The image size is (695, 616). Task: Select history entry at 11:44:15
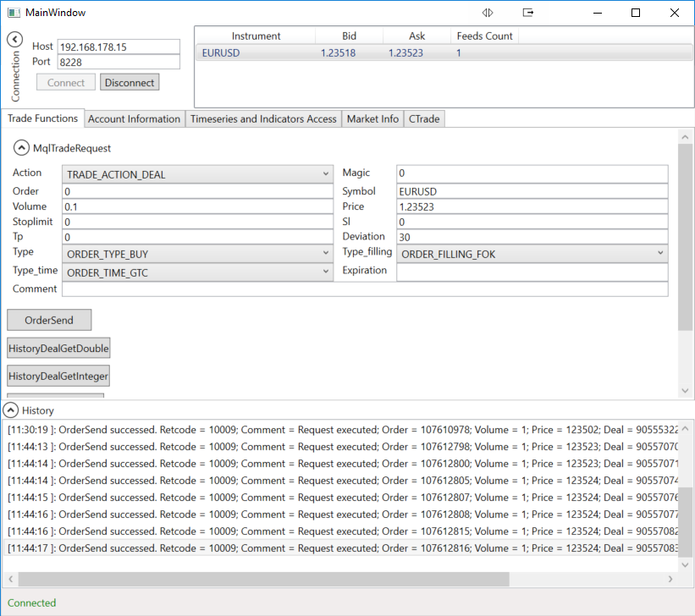[x=341, y=498]
